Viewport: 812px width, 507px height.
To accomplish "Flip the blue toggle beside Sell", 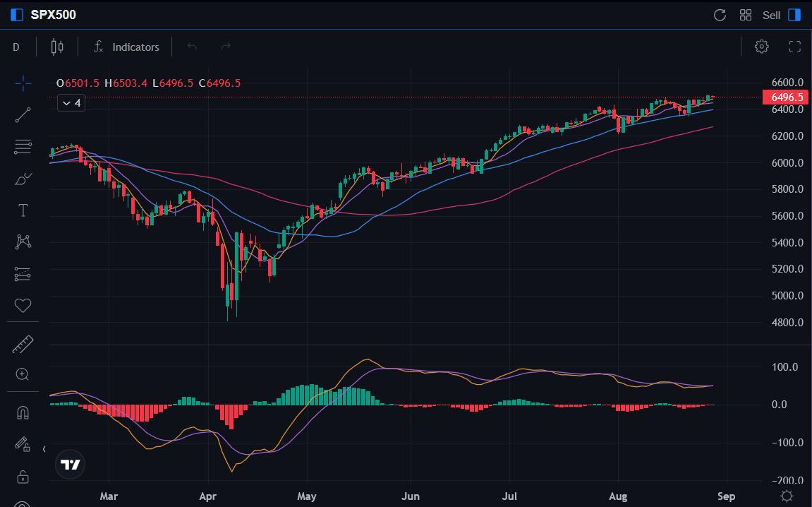I will 797,15.
